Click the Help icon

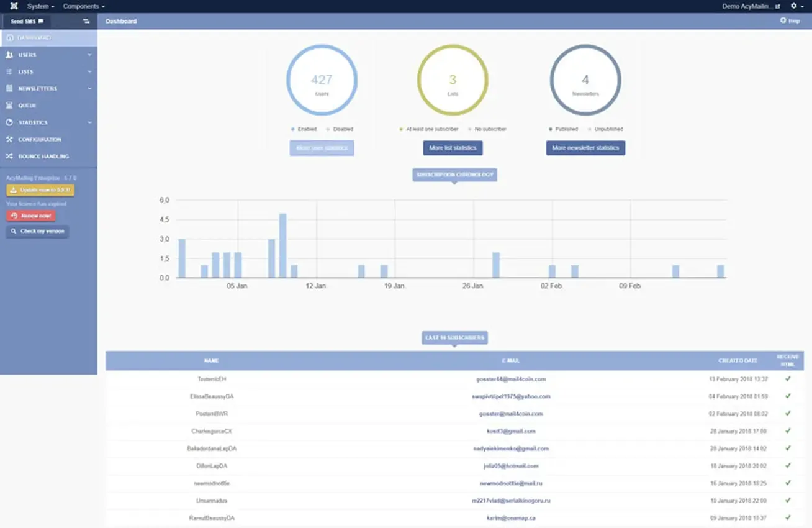(x=783, y=21)
